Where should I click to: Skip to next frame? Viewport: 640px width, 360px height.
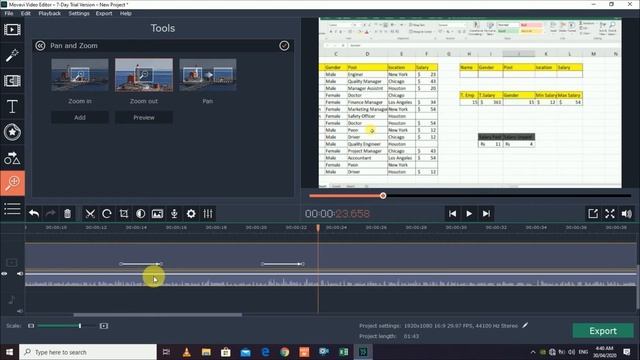coord(486,213)
